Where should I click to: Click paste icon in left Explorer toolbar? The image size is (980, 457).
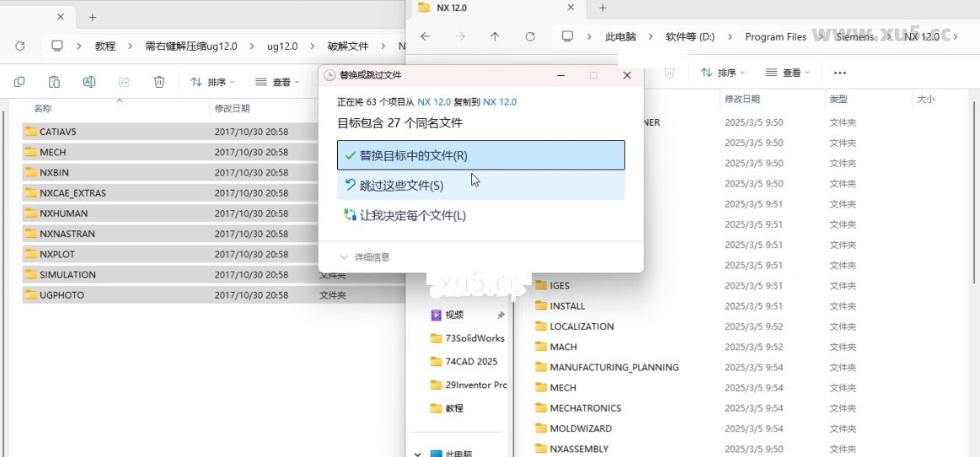click(55, 81)
